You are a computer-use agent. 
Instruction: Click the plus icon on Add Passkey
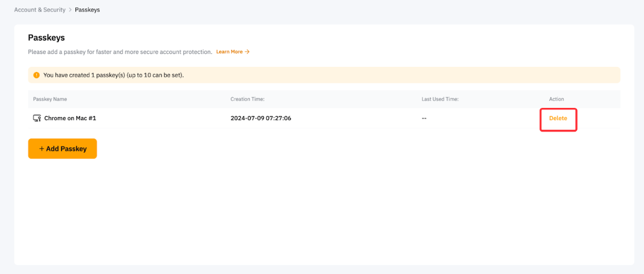tap(42, 149)
